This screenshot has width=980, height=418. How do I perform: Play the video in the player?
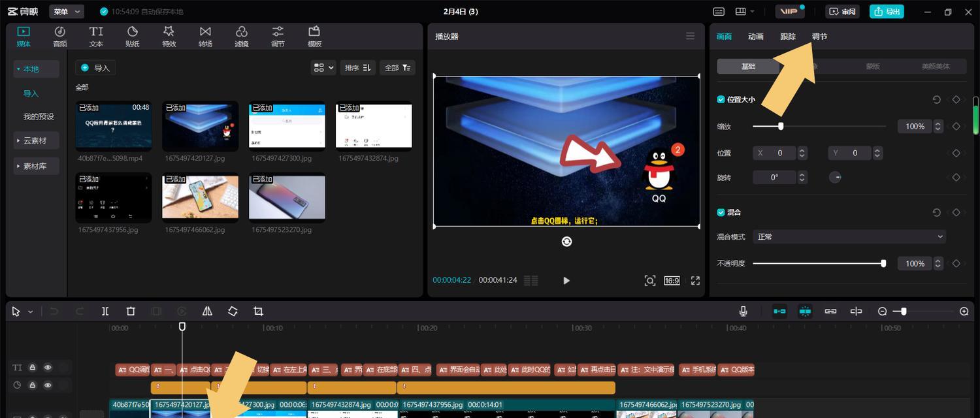coord(566,281)
